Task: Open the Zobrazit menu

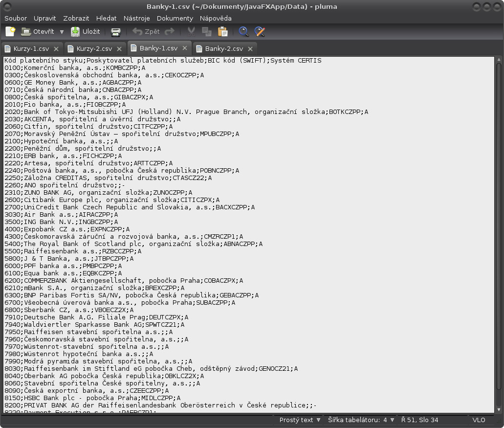Action: 76,18
